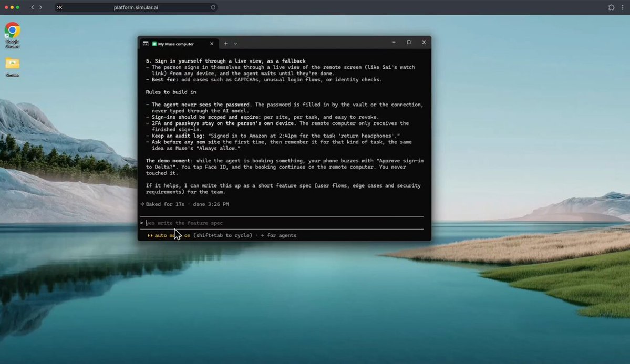Click the 'auto mode on' status indicator
Screen dimensions: 630x364
point(169,235)
